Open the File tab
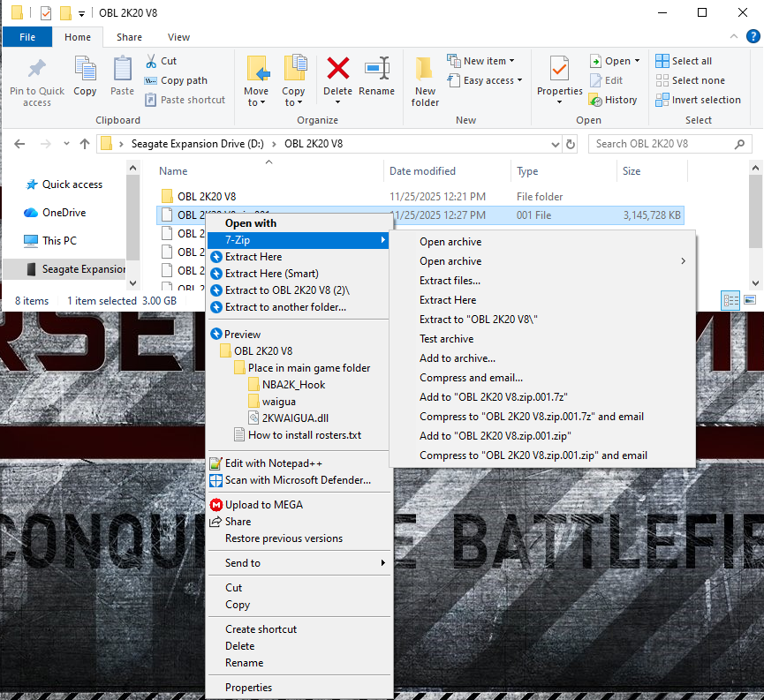Image resolution: width=764 pixels, height=700 pixels. [27, 37]
